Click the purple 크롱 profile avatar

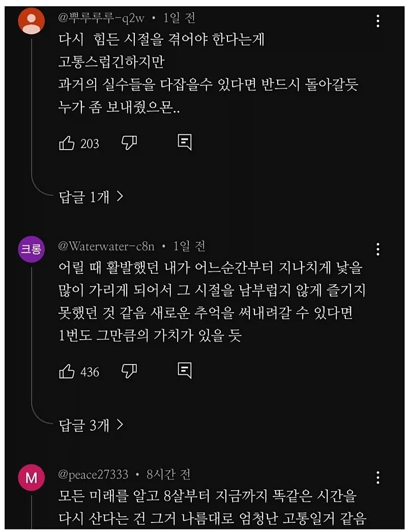pyautogui.click(x=32, y=249)
